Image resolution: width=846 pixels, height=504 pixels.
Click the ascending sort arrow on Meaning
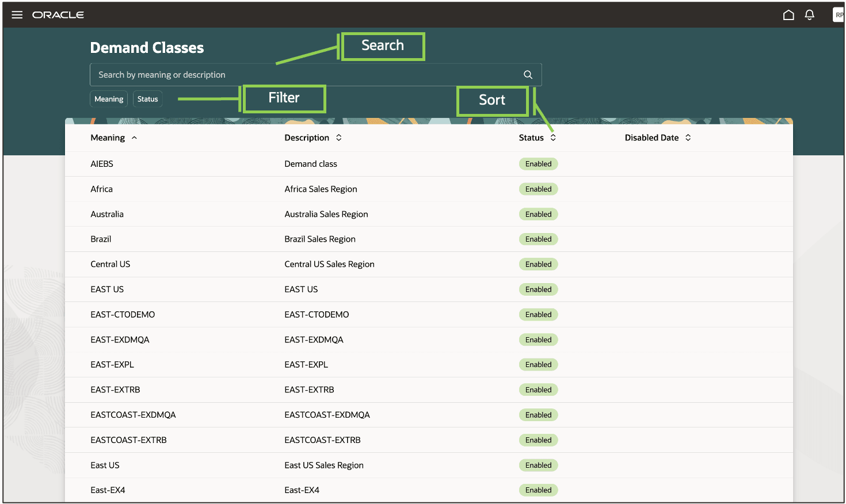135,138
